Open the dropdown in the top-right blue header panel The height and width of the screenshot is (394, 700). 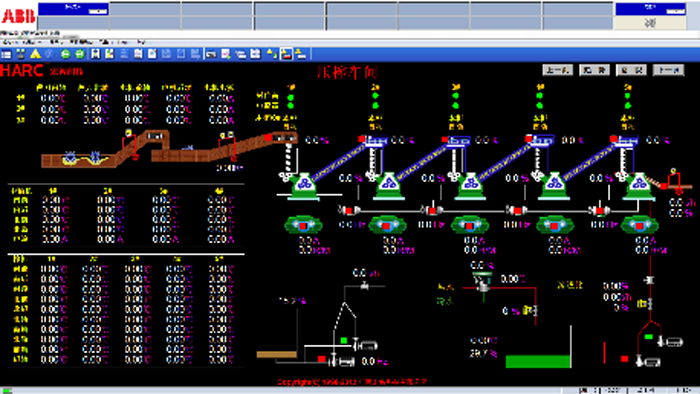pos(675,11)
